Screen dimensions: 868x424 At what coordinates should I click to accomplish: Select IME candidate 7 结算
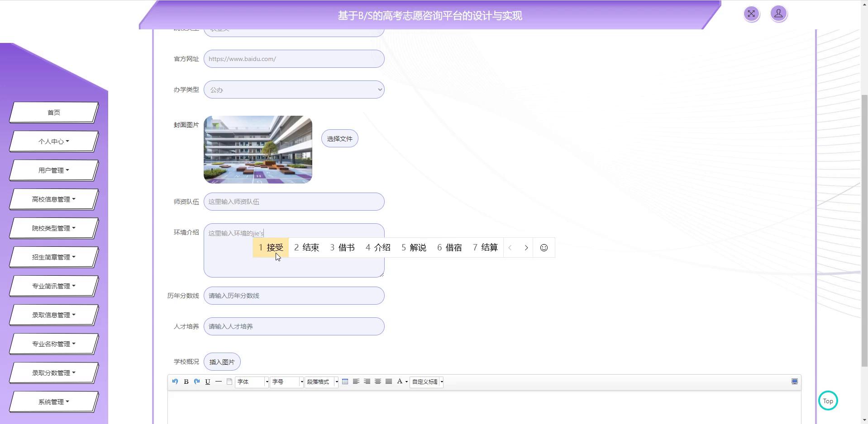[x=485, y=248]
